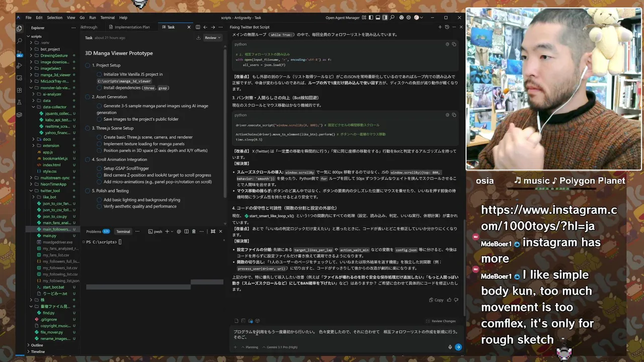The width and height of the screenshot is (644, 362).
Task: Copy the first python code block
Action: tap(454, 44)
